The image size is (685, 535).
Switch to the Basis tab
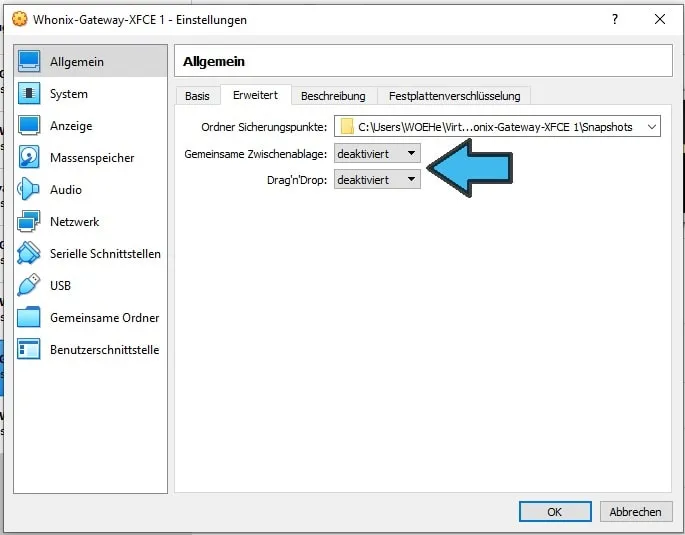click(197, 96)
